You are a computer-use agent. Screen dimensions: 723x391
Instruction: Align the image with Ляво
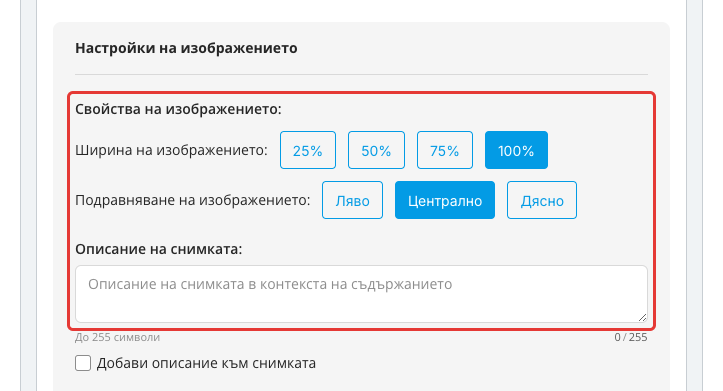pyautogui.click(x=352, y=200)
